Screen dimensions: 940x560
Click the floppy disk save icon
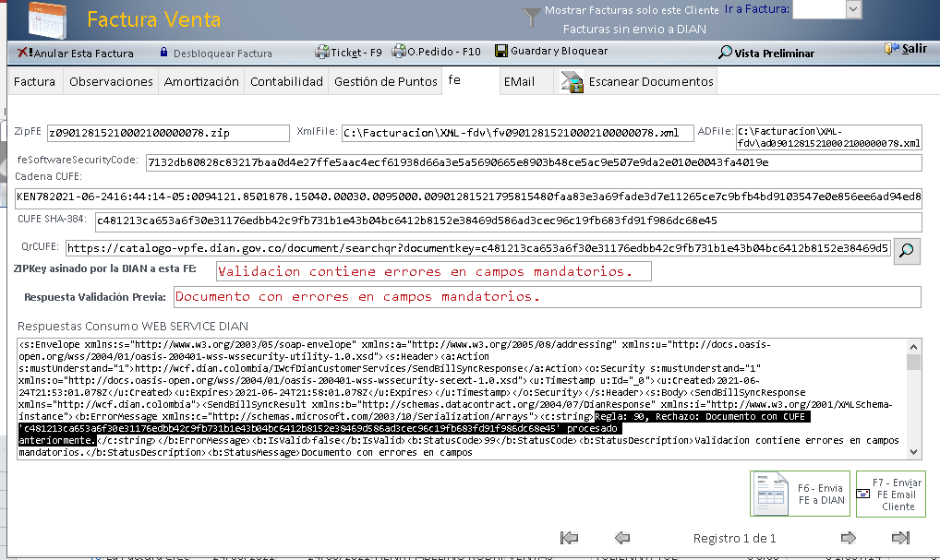click(x=501, y=51)
